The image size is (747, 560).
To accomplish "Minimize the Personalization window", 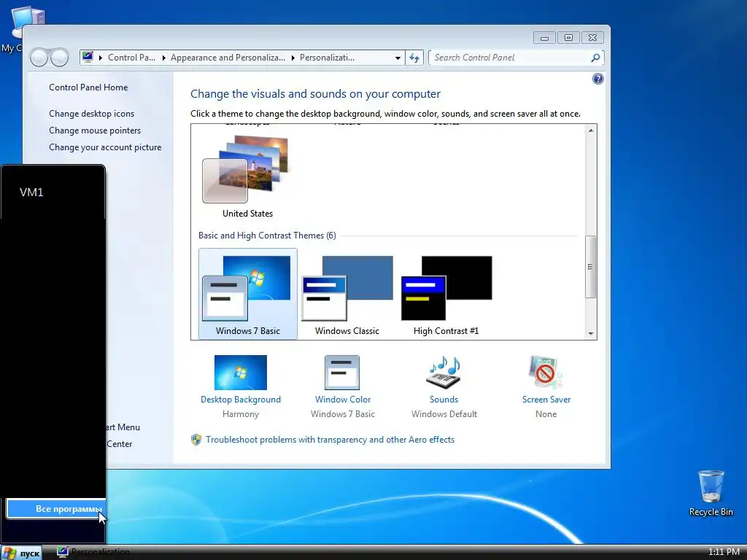I will pyautogui.click(x=544, y=38).
